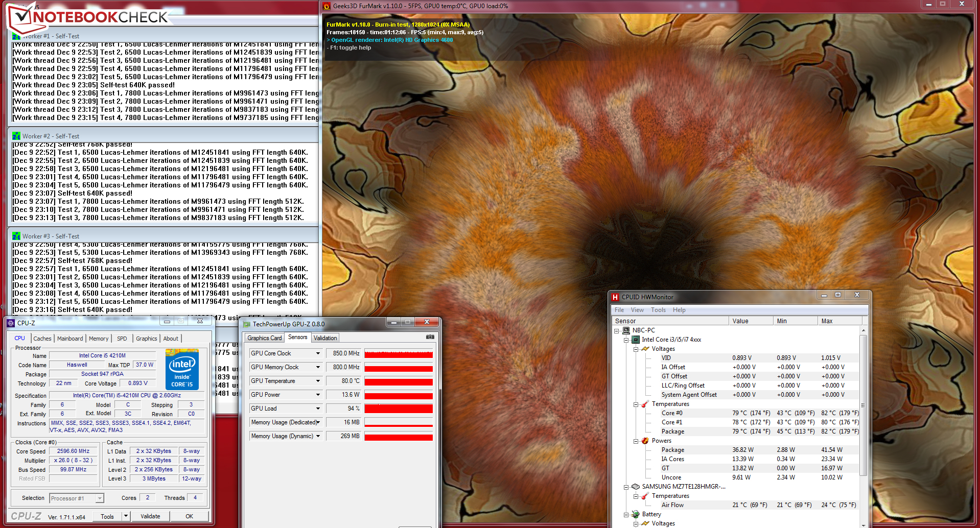Click the NBC-PC computer icon in HWMonitor
The height and width of the screenshot is (528, 980).
coord(626,330)
